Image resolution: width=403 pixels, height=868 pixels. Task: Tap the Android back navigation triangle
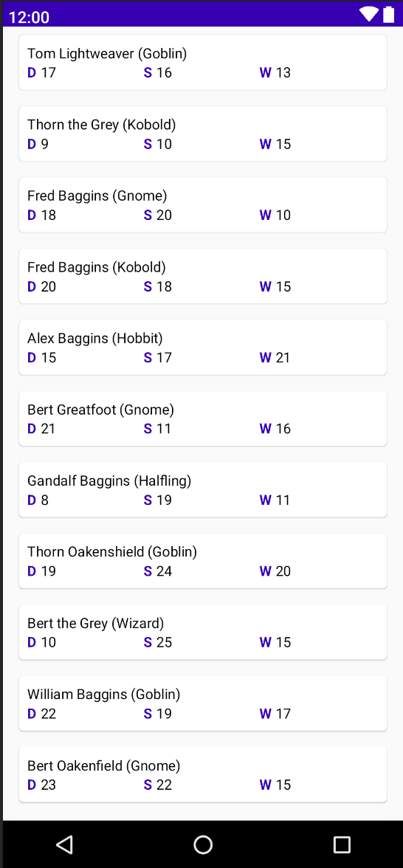coord(65,844)
